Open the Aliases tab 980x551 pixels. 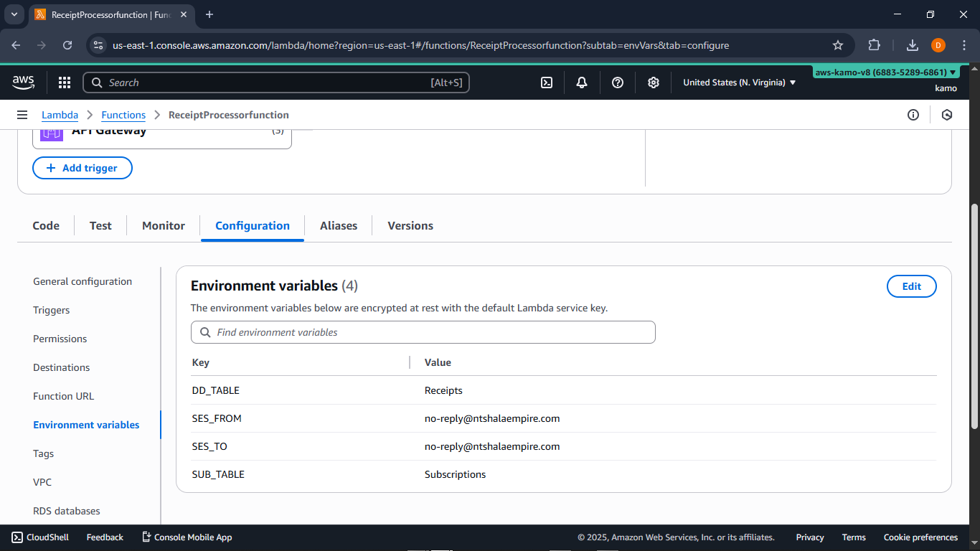pos(338,225)
